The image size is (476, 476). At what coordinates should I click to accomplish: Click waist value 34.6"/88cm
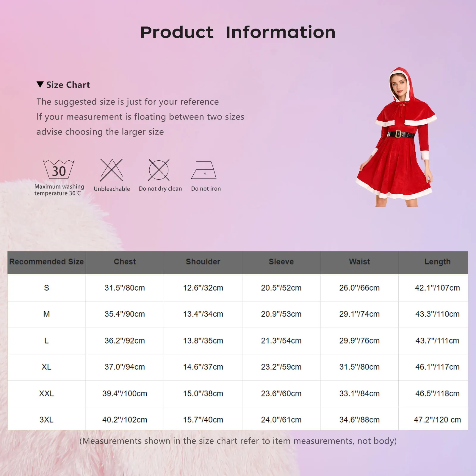click(x=359, y=419)
